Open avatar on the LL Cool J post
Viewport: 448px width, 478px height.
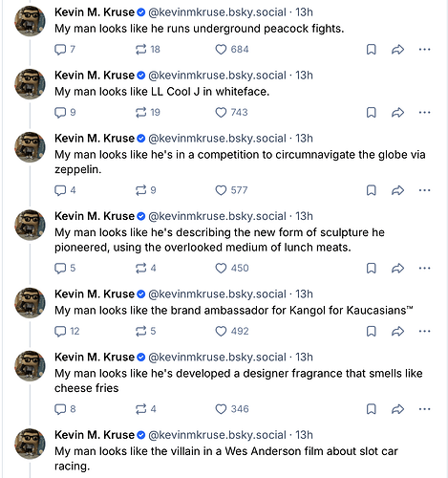pyautogui.click(x=30, y=84)
